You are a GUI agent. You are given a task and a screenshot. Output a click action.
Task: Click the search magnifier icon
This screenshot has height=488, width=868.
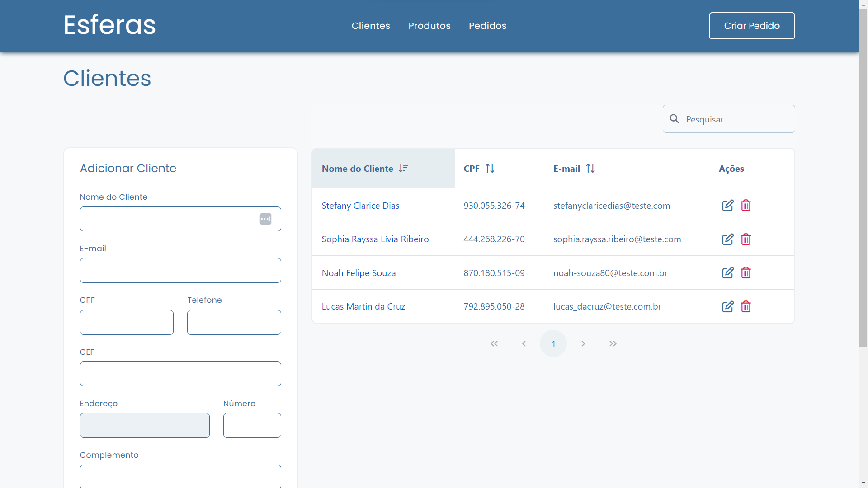(674, 119)
